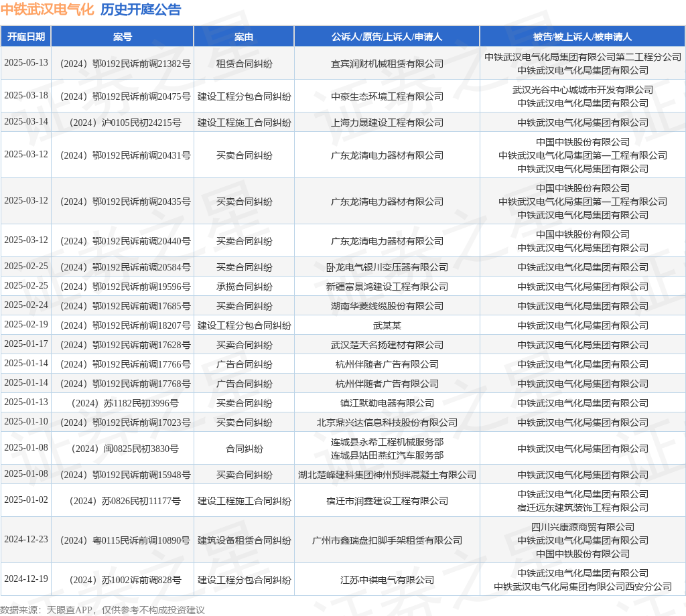
Task: Click date 2025-05-13
Action: 26,63
